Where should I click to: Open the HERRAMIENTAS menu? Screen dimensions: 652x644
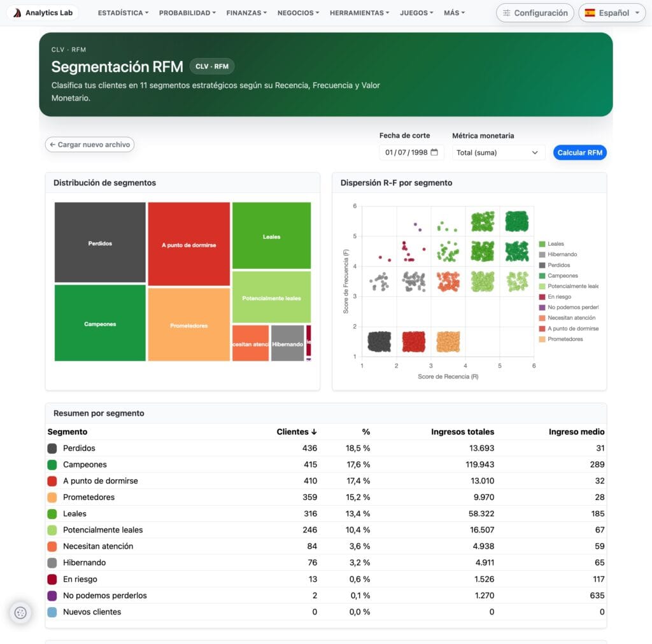pos(360,13)
